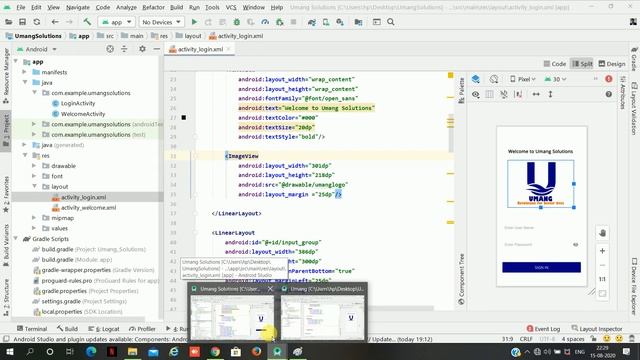This screenshot has height=360, width=640.
Task: Debug app with the bug icon
Action: click(x=236, y=22)
